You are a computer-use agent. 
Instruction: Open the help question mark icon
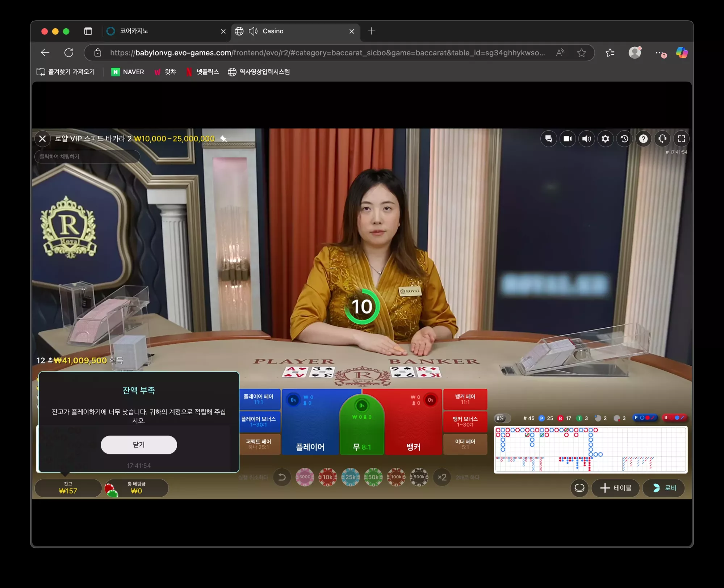click(644, 139)
